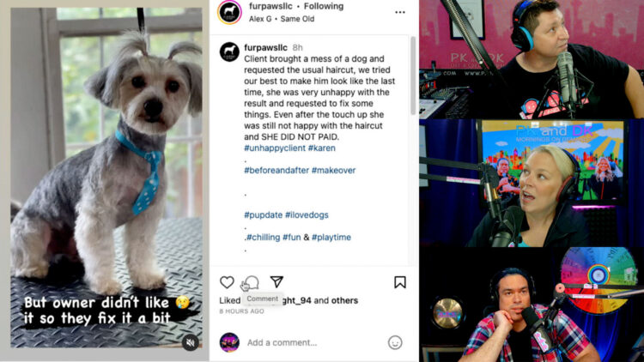Like the post with the heart icon

coord(227,282)
